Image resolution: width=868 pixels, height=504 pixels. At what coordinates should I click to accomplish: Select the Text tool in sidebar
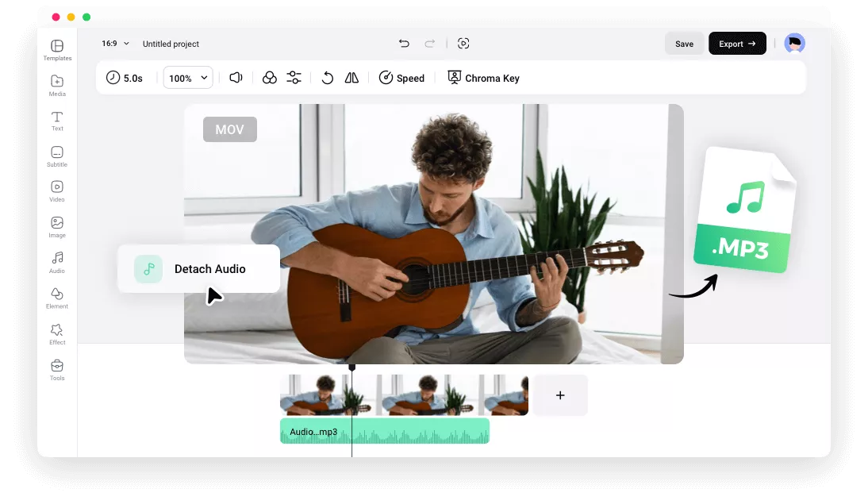(57, 121)
